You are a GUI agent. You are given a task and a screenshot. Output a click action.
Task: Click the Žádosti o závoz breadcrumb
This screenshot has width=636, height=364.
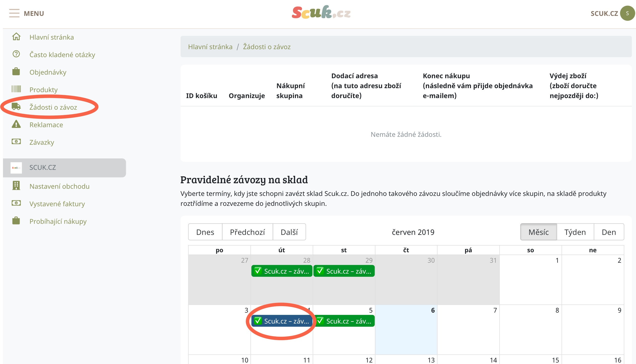tap(267, 47)
